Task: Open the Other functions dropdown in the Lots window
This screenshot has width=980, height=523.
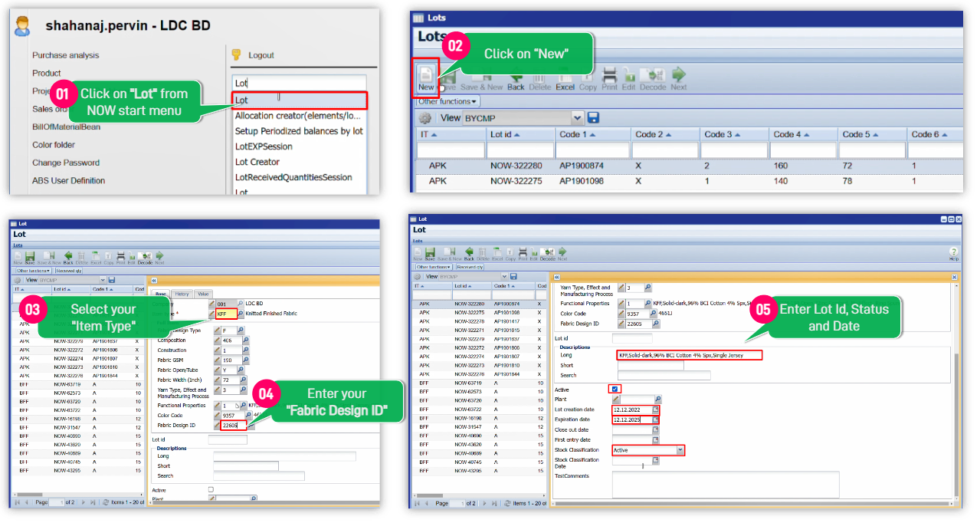Action: (x=448, y=101)
